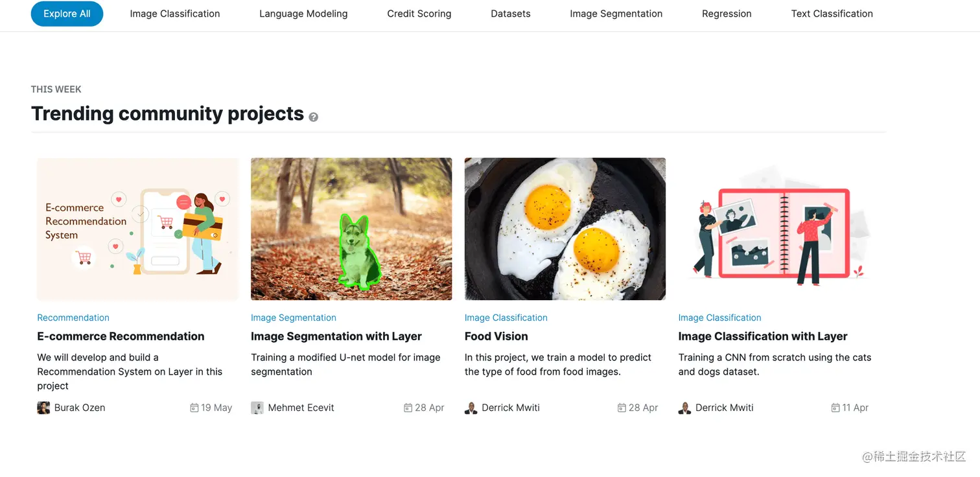This screenshot has width=980, height=477.
Task: Open the E-commerce Recommendation project title
Action: 121,336
